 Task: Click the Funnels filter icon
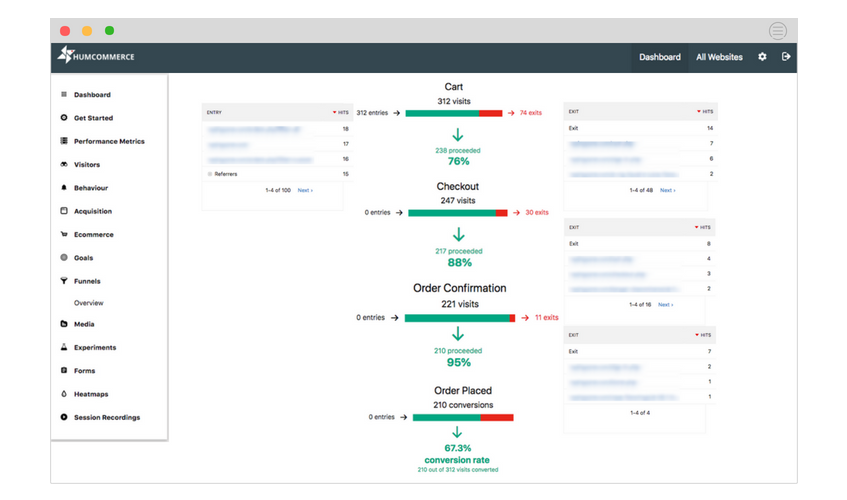[64, 281]
